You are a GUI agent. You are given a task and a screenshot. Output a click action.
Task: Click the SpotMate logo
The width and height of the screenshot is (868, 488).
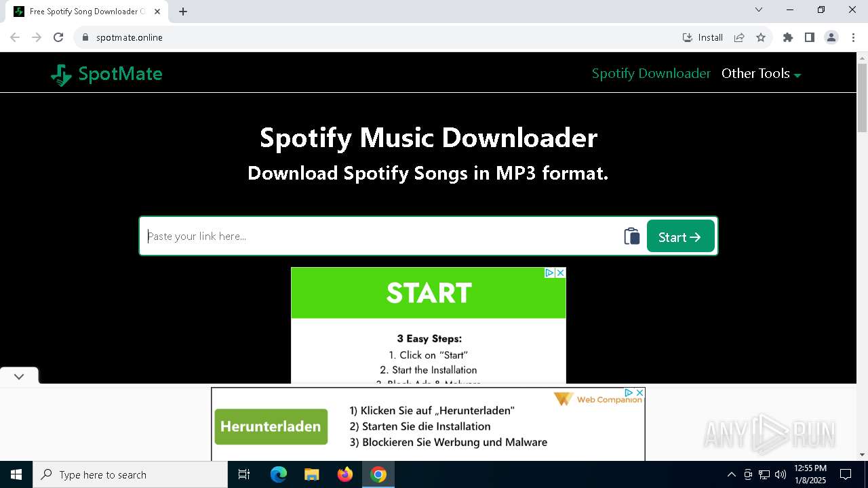[x=106, y=75]
